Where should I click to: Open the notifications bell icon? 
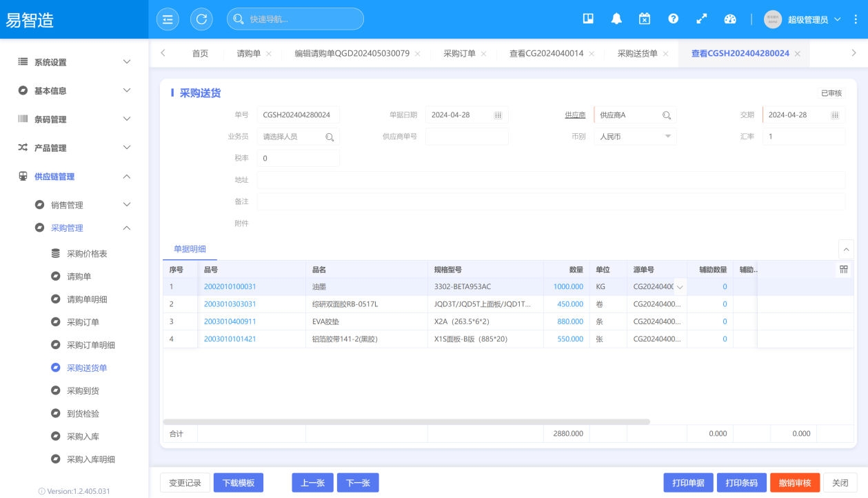(616, 19)
